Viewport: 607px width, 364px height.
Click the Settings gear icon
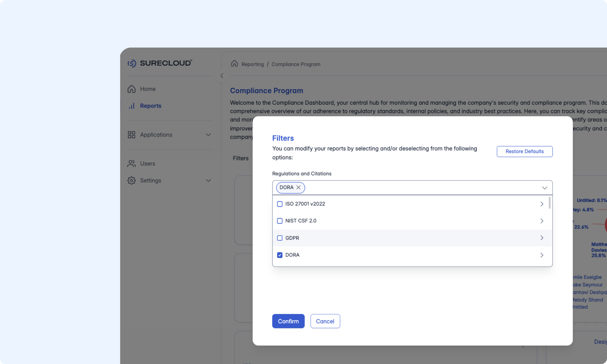click(x=131, y=180)
